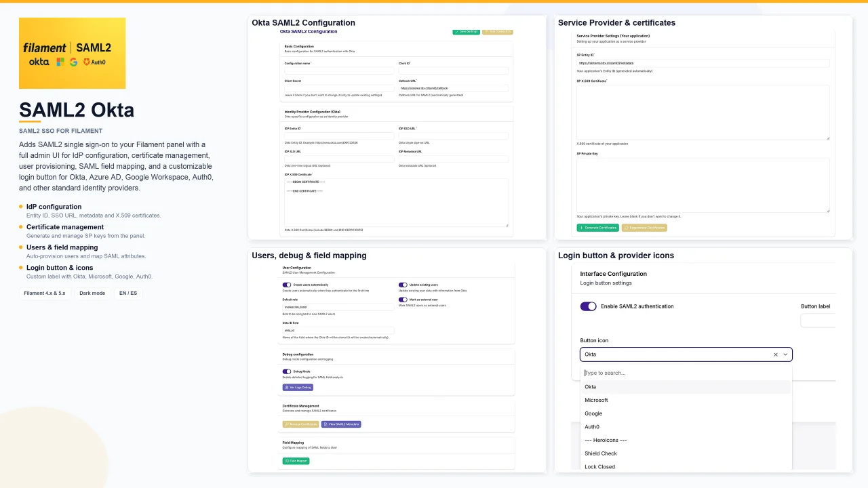Click the Auth0 logo in yellow banner
The width and height of the screenshot is (868, 488).
[94, 62]
